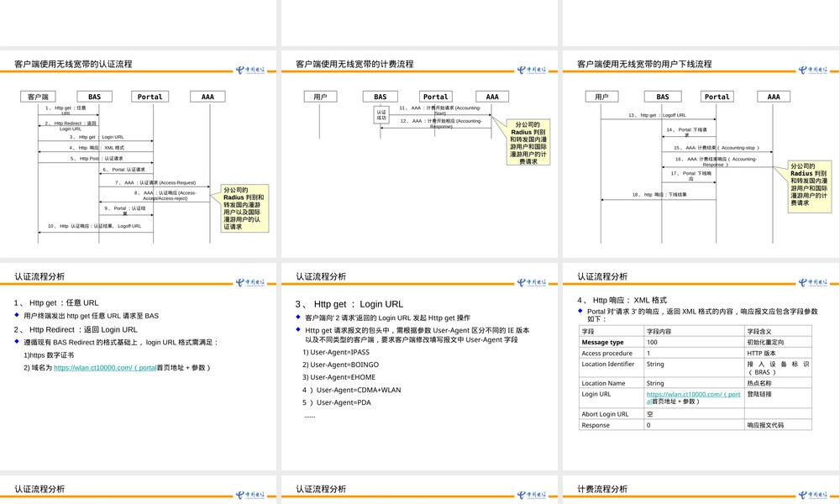This screenshot has width=840, height=504.
Task: Select the 客户端使用无线宽带的计费流程 slide thumbnail
Action: click(x=419, y=155)
